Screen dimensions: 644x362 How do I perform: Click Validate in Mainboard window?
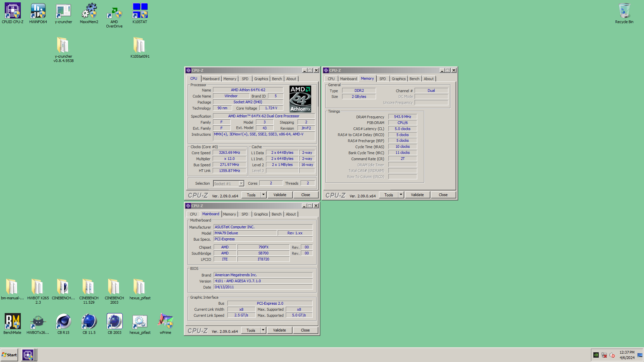(x=279, y=330)
